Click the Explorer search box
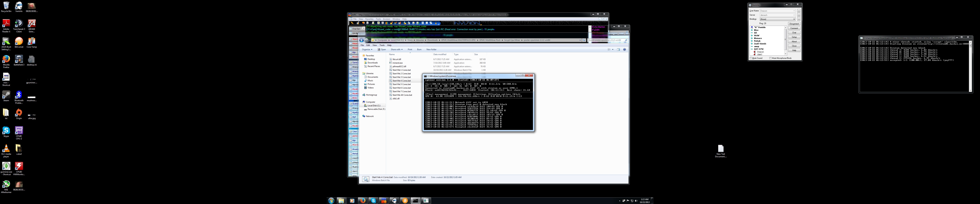This screenshot has height=204, width=980. (x=607, y=40)
